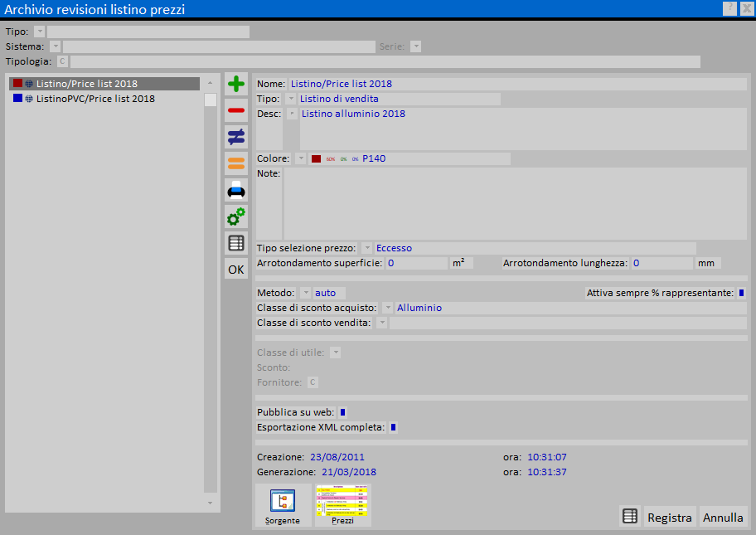Click the list scrollbar up arrow
This screenshot has height=535, width=756.
coord(211,83)
